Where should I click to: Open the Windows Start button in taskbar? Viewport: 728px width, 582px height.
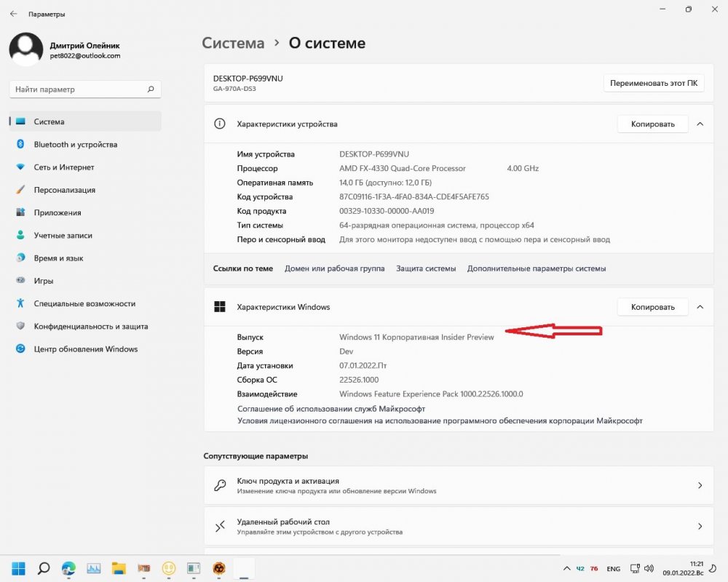[19, 568]
